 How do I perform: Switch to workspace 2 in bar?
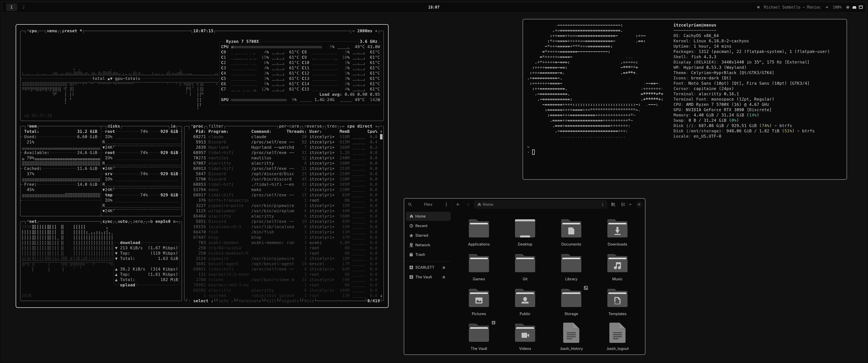click(23, 7)
